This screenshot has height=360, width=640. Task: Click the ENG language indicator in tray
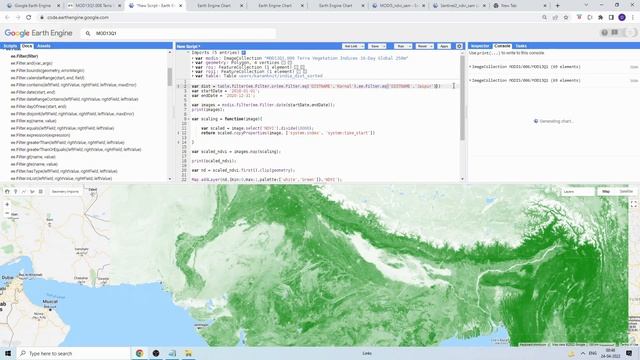593,353
